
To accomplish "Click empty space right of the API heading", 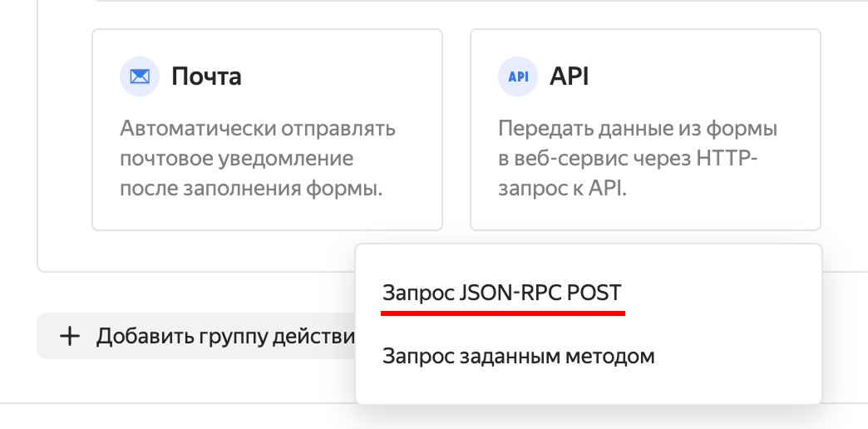I will pos(707,77).
